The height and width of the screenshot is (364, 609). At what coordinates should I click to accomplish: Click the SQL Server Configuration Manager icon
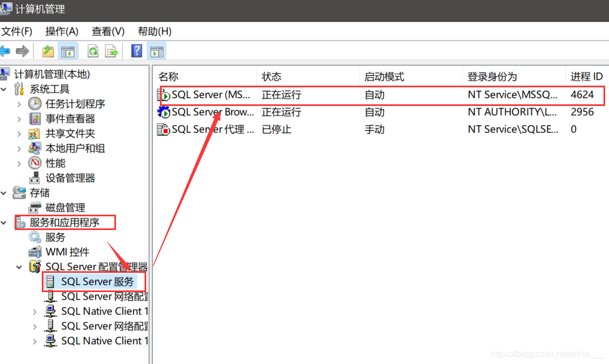click(35, 267)
